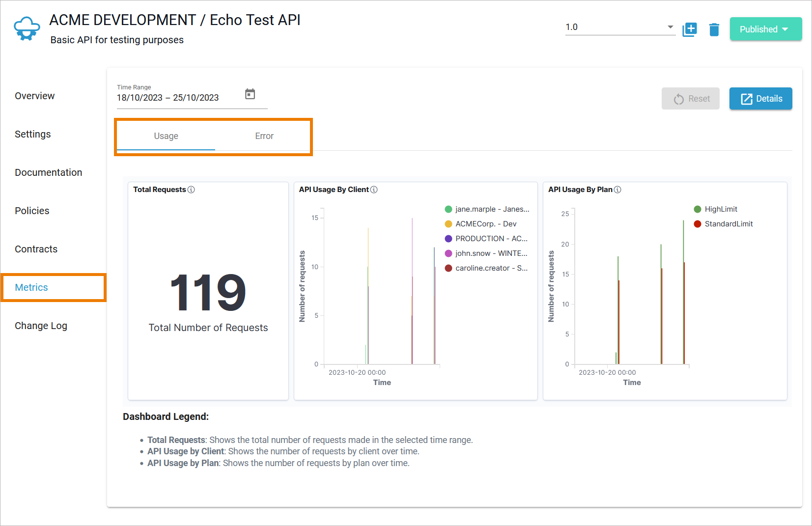The height and width of the screenshot is (526, 812).
Task: Open the calendar date picker
Action: click(250, 94)
